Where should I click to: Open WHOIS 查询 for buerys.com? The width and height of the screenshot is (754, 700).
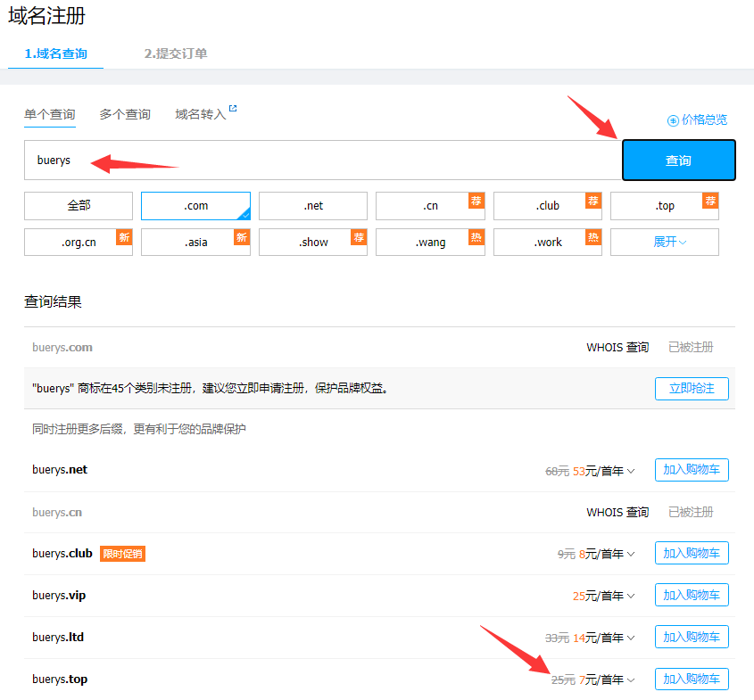(x=617, y=348)
